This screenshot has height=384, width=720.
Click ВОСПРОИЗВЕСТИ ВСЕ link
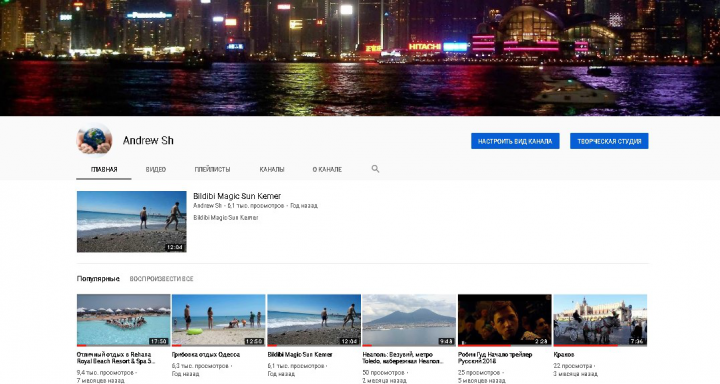(161, 279)
